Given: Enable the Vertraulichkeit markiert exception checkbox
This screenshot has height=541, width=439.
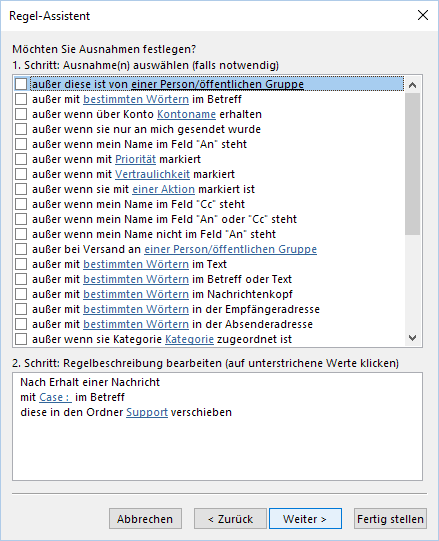Looking at the screenshot, I should [x=21, y=174].
